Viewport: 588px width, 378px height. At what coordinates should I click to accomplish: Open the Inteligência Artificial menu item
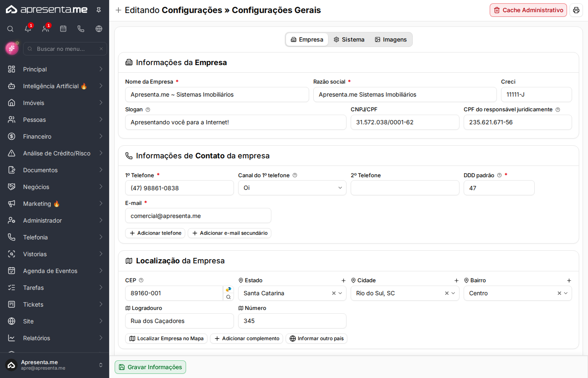click(x=55, y=86)
